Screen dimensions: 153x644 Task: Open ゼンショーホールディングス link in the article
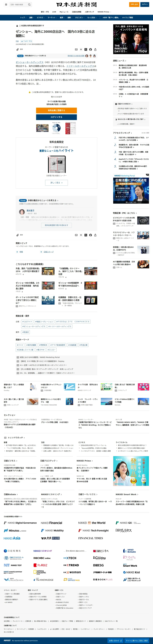[x=30, y=62]
